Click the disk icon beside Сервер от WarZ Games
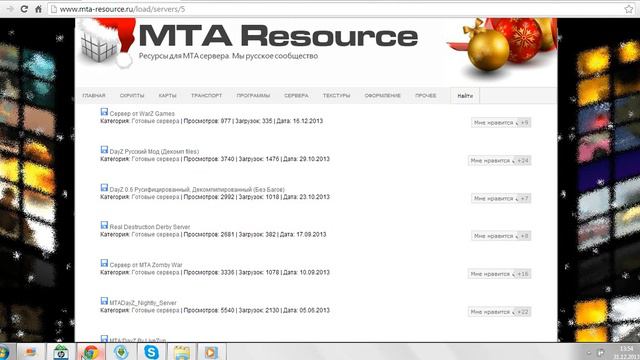The image size is (640, 360). 104,112
